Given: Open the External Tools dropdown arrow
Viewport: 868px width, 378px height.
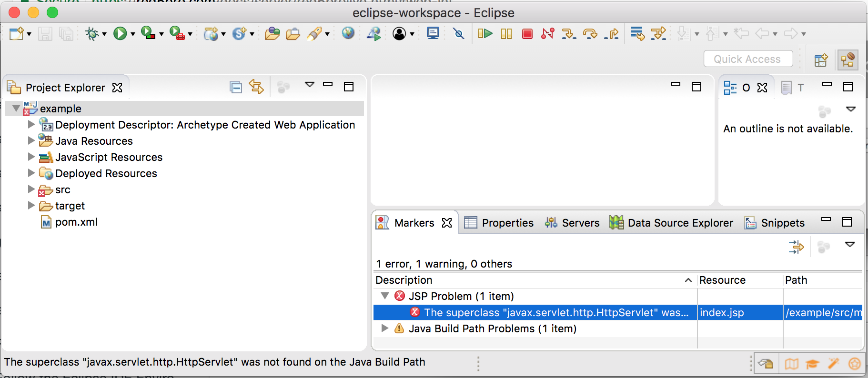Looking at the screenshot, I should (x=190, y=34).
